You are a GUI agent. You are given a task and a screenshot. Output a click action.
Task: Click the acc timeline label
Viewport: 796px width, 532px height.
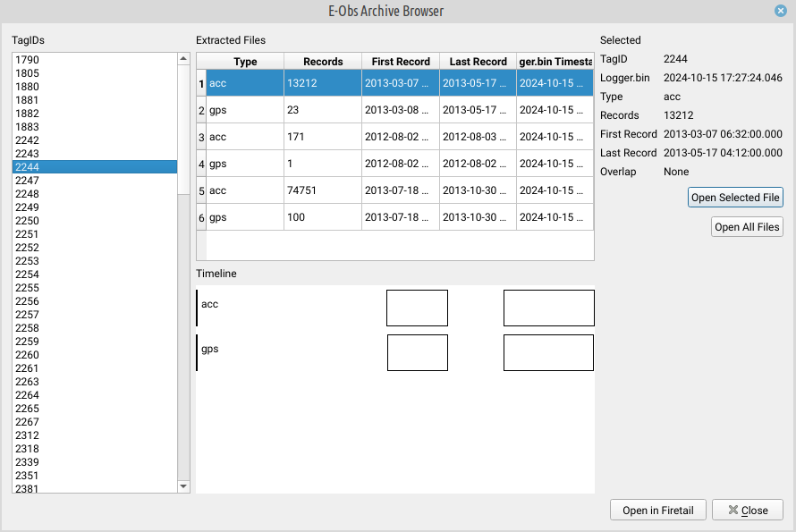click(x=209, y=304)
